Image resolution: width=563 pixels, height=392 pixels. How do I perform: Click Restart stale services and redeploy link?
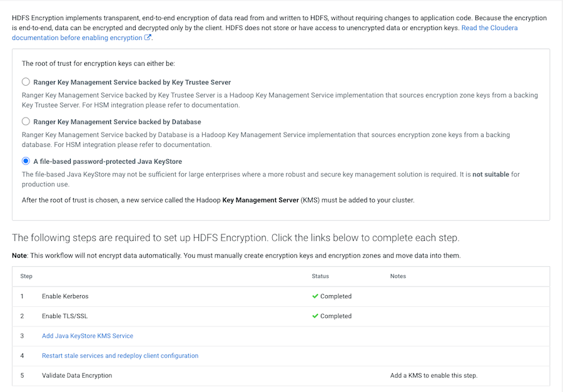[x=120, y=356]
